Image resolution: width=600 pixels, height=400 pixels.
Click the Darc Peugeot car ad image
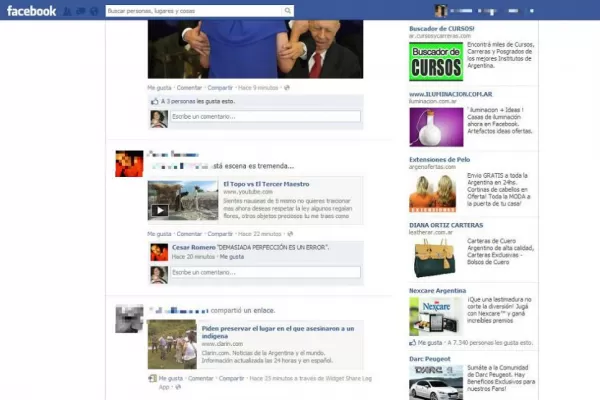(x=436, y=383)
